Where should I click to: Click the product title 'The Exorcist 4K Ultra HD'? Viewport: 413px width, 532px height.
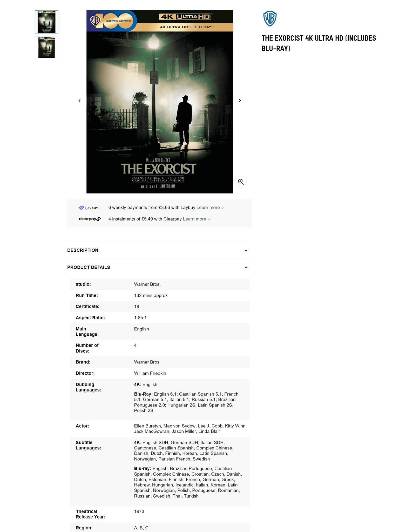point(319,43)
